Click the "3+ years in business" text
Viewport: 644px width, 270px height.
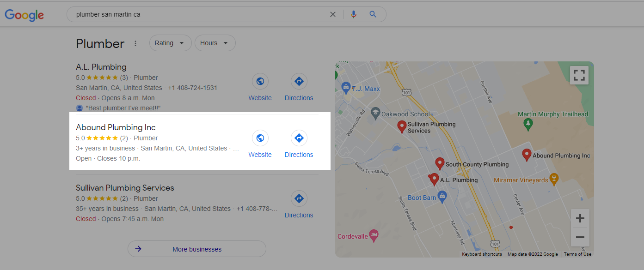click(x=105, y=148)
